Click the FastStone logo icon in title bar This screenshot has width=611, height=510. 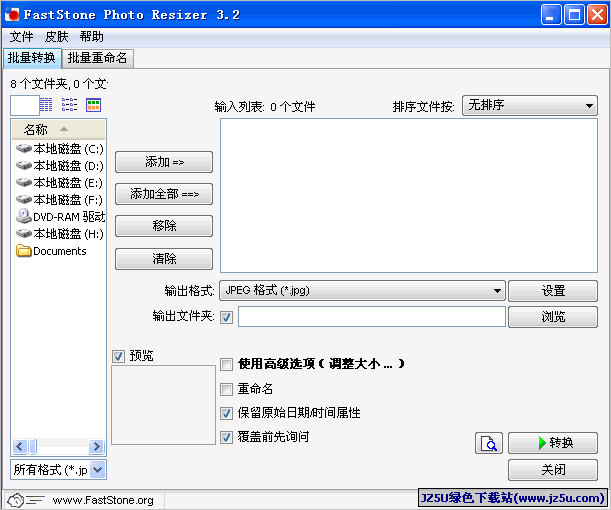coord(12,14)
